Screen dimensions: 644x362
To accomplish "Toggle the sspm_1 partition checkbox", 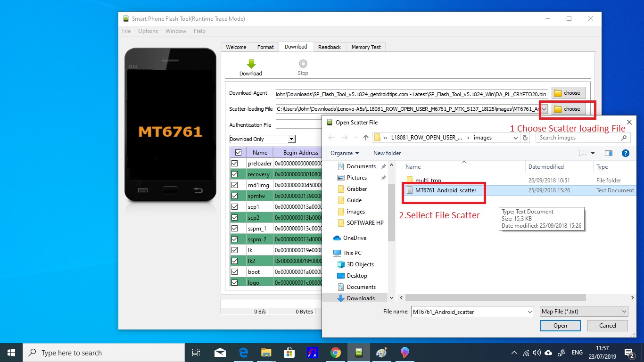I will 235,229.
